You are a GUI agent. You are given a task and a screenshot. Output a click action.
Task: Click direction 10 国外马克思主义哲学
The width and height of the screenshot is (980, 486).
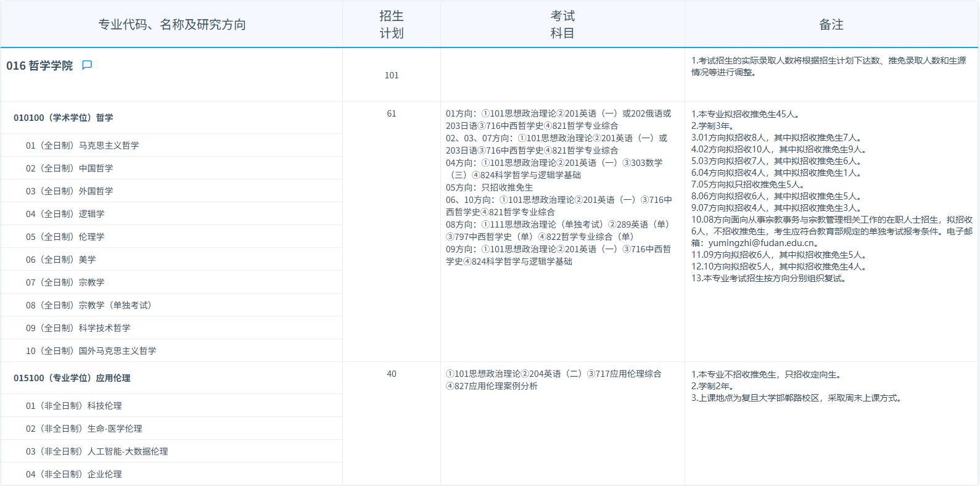tap(91, 351)
